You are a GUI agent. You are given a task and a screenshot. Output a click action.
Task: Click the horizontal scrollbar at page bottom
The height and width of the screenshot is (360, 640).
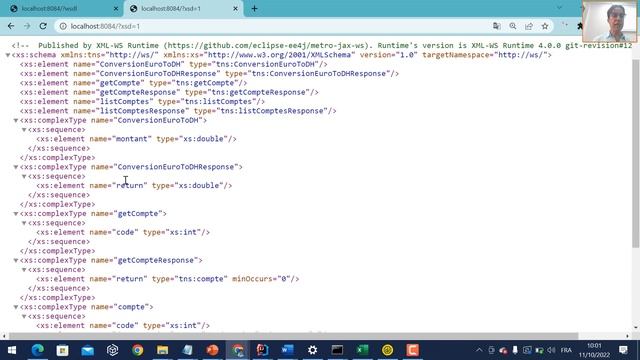tap(293, 336)
